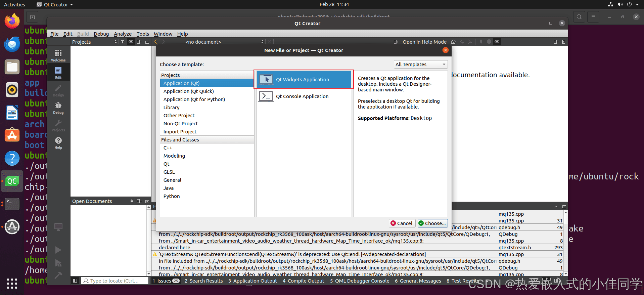Click Open in Help Mode

coord(424,42)
